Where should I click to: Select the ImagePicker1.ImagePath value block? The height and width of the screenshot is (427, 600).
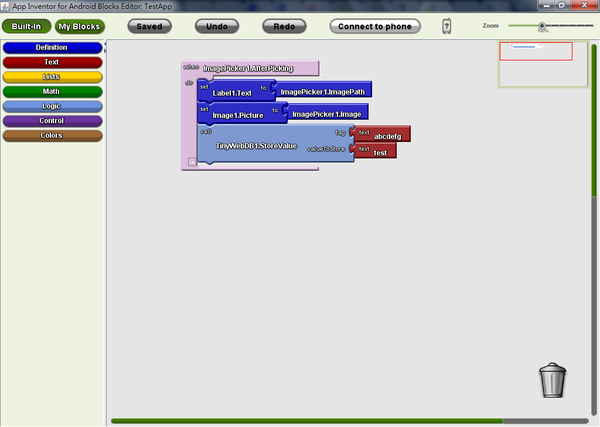coord(322,90)
